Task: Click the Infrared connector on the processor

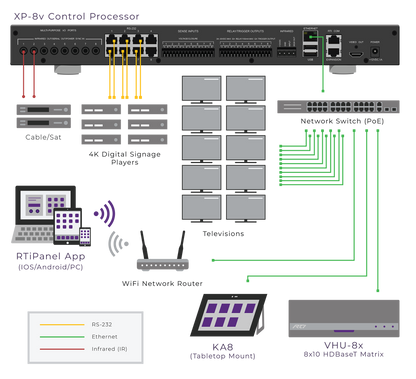Action: (287, 52)
